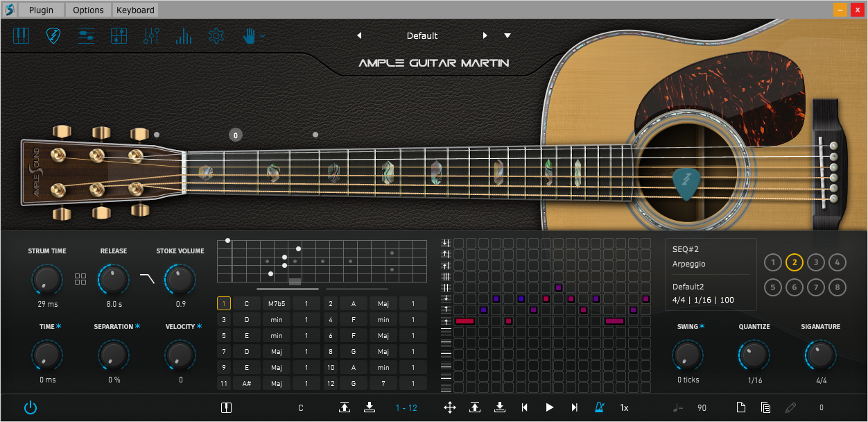
Task: Open the Options menu
Action: (88, 10)
